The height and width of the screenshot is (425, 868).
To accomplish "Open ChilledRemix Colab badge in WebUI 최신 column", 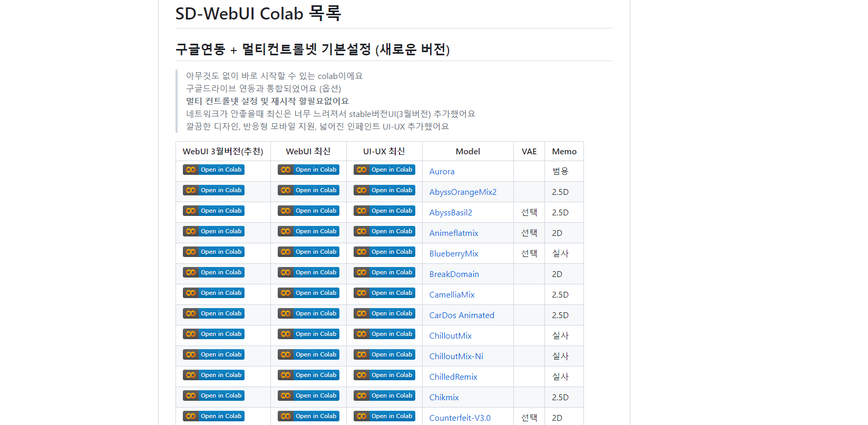I will [x=308, y=375].
